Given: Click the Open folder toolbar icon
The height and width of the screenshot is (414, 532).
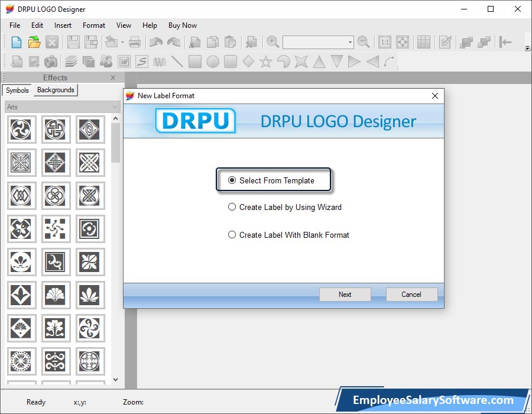Looking at the screenshot, I should point(34,42).
